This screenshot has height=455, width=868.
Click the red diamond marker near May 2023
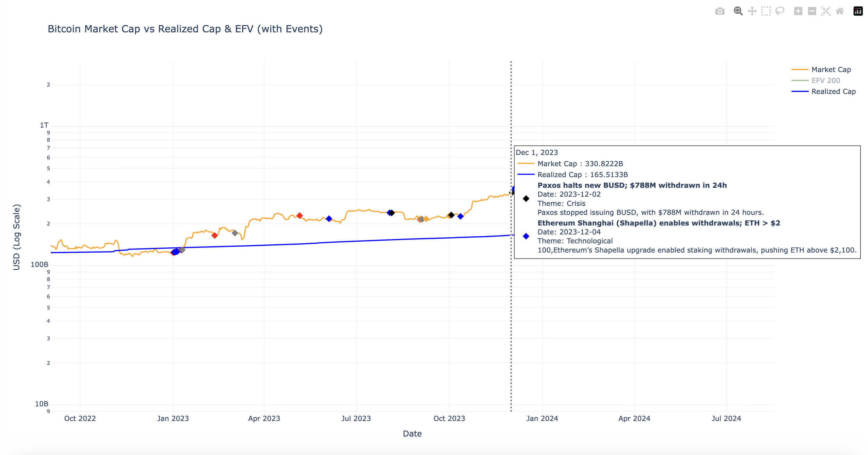click(x=300, y=216)
